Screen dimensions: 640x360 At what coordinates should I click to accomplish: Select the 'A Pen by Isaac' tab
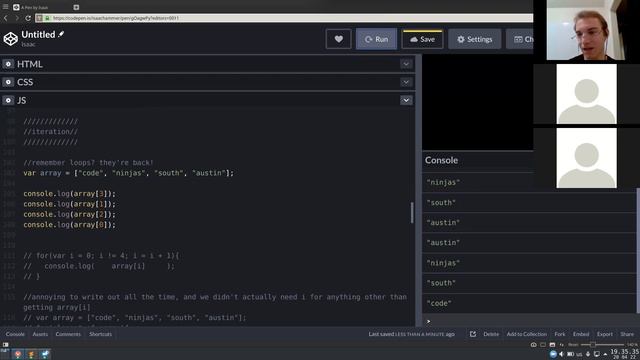pos(41,7)
